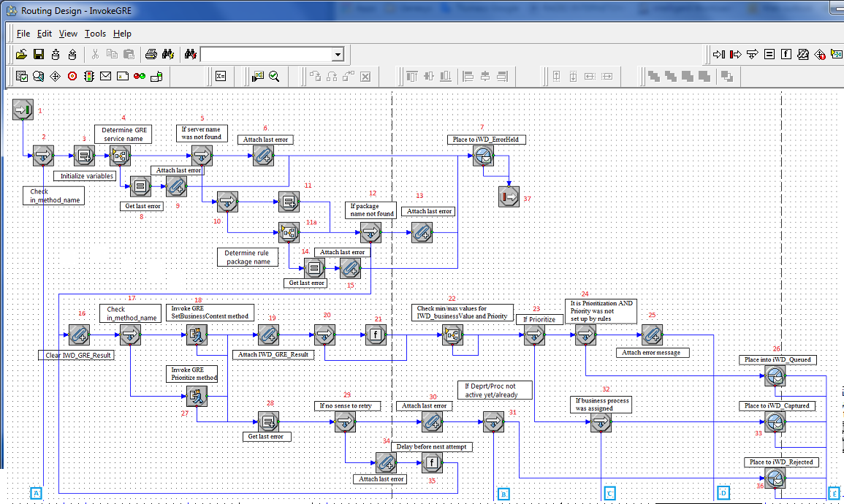The height and width of the screenshot is (504, 844).
Task: Click the red and green circles icon
Action: 139,76
